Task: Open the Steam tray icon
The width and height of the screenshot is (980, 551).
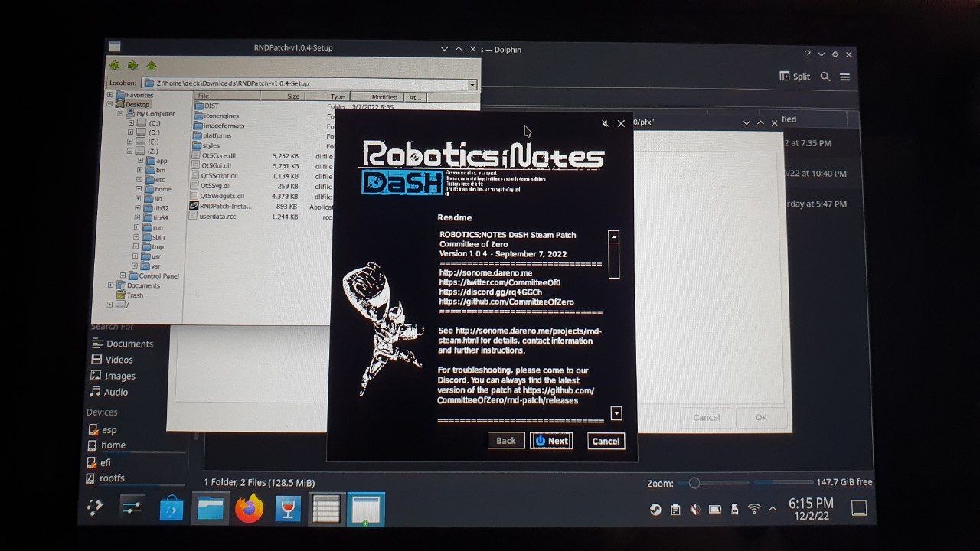Action: coord(656,509)
